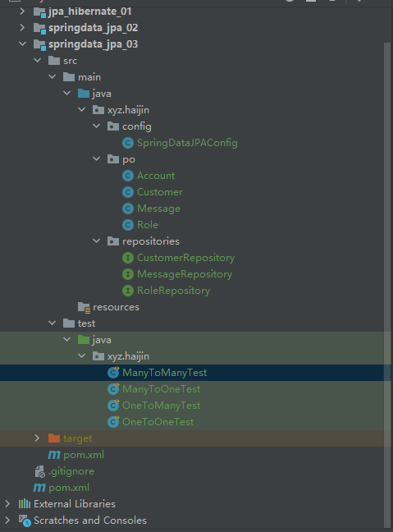Click the Maven icon beside root pom.xml
393x532 pixels.
pyautogui.click(x=39, y=488)
